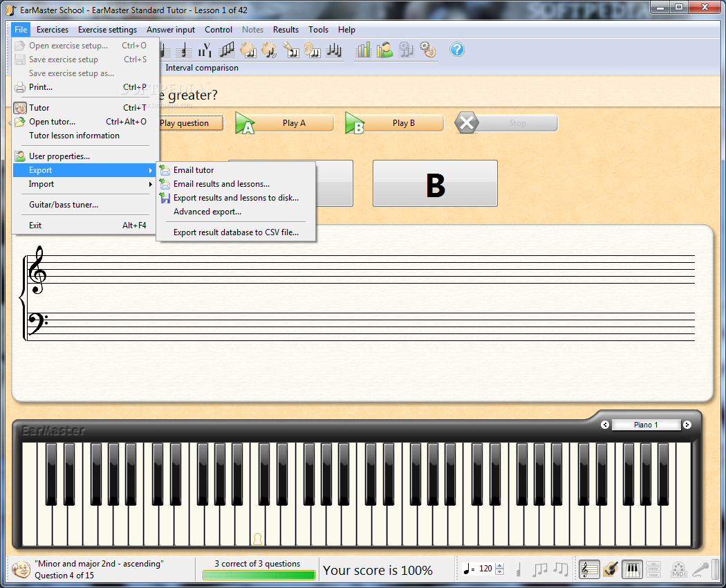Click the Play A button
This screenshot has height=588, width=726.
[x=284, y=123]
